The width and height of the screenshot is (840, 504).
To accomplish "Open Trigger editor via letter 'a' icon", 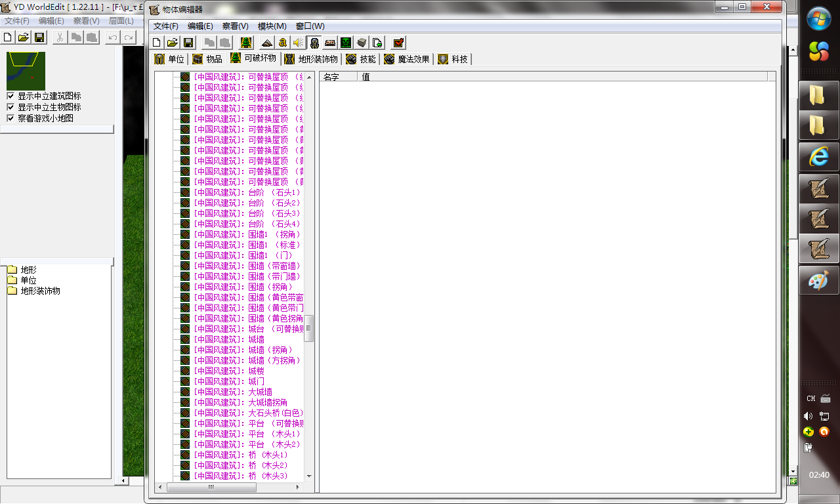I will coord(283,43).
